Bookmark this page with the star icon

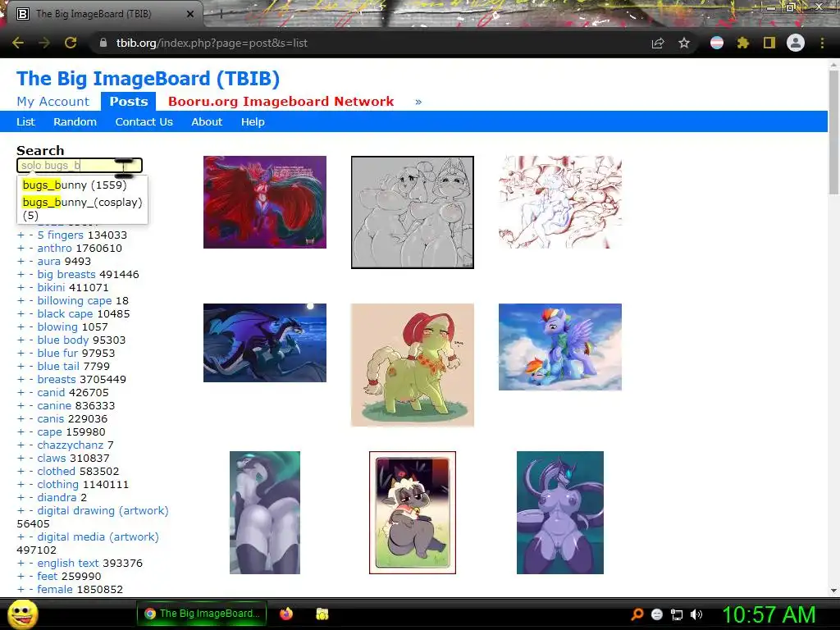(684, 43)
